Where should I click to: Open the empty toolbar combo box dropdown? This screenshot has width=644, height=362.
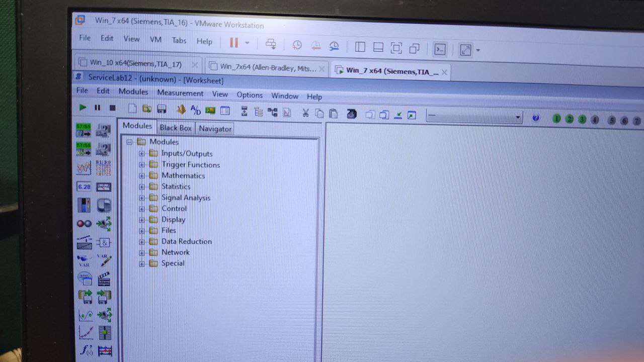[518, 118]
